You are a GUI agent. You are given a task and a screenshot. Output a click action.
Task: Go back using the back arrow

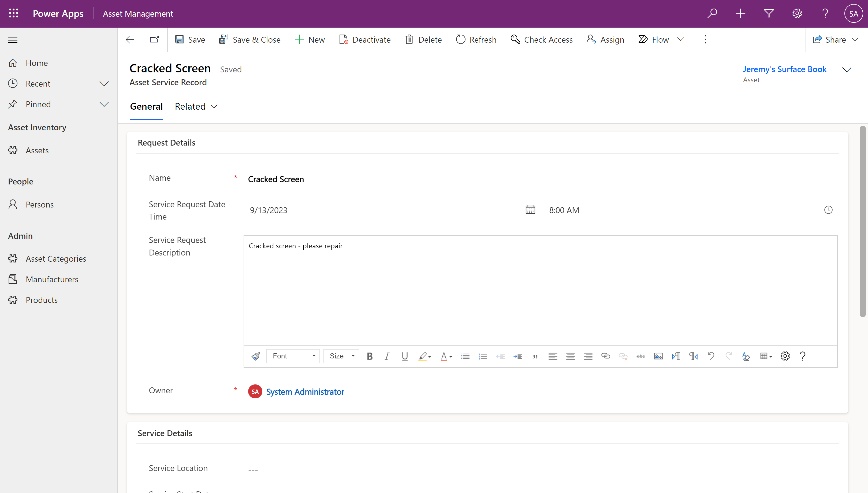pos(130,40)
